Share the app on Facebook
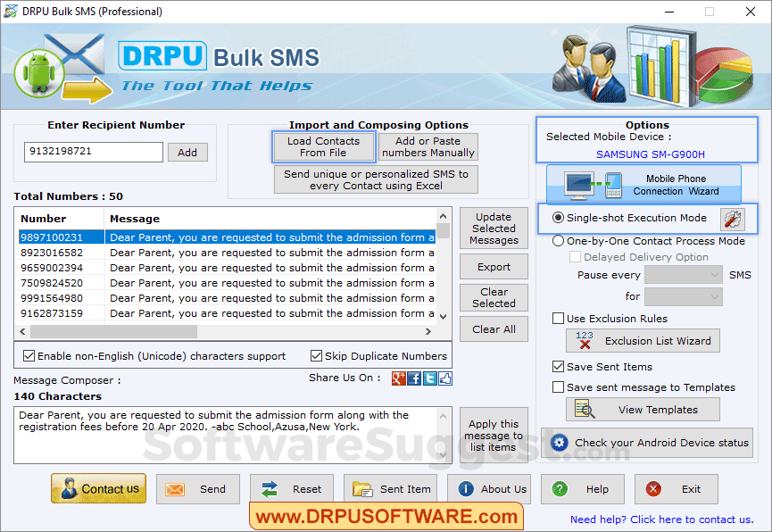The width and height of the screenshot is (772, 532). point(412,379)
